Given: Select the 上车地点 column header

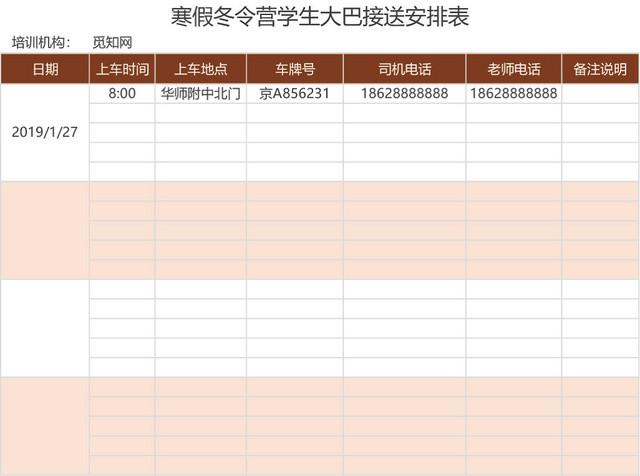Looking at the screenshot, I should [x=201, y=69].
